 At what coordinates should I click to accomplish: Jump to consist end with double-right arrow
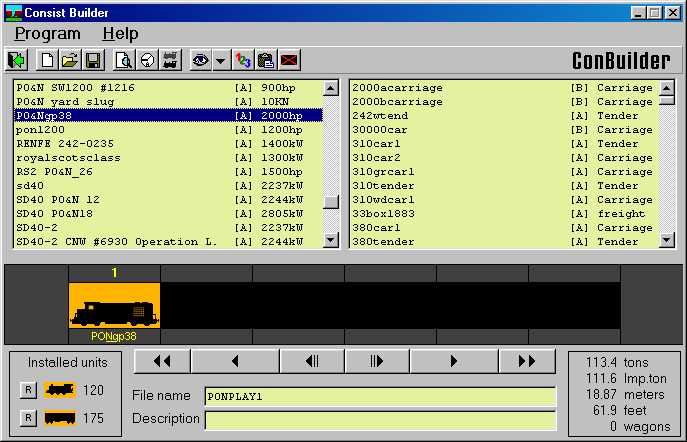click(527, 361)
